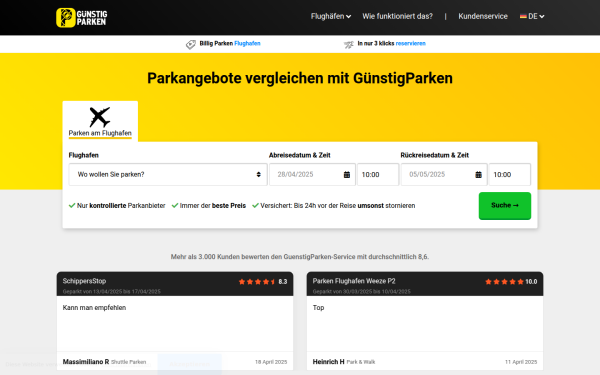Open Wie funktioniert das? page

point(397,16)
